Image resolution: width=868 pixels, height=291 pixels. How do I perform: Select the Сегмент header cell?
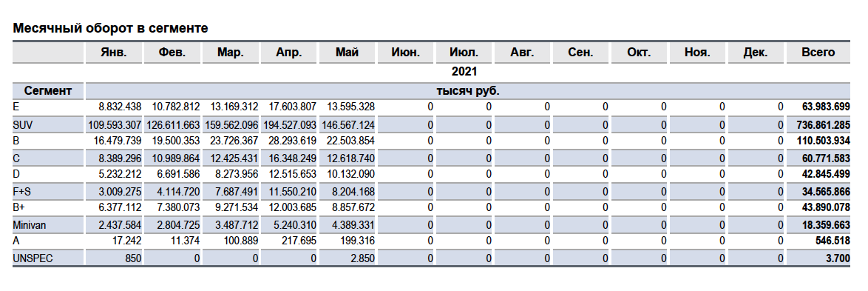coord(48,91)
